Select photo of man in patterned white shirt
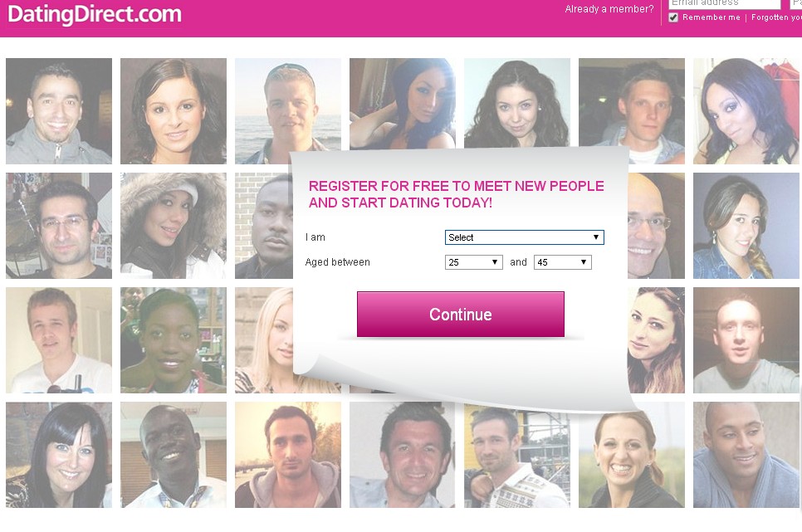Image resolution: width=802 pixels, height=532 pixels. click(517, 455)
